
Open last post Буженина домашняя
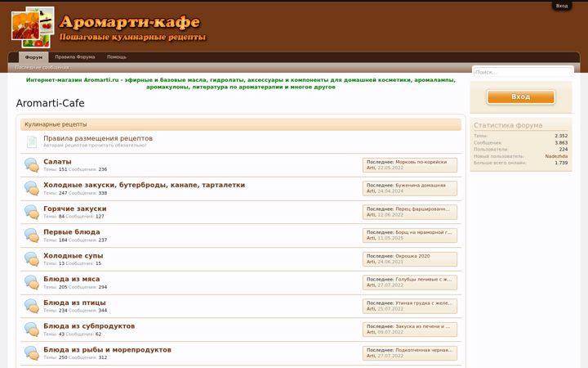tap(421, 185)
